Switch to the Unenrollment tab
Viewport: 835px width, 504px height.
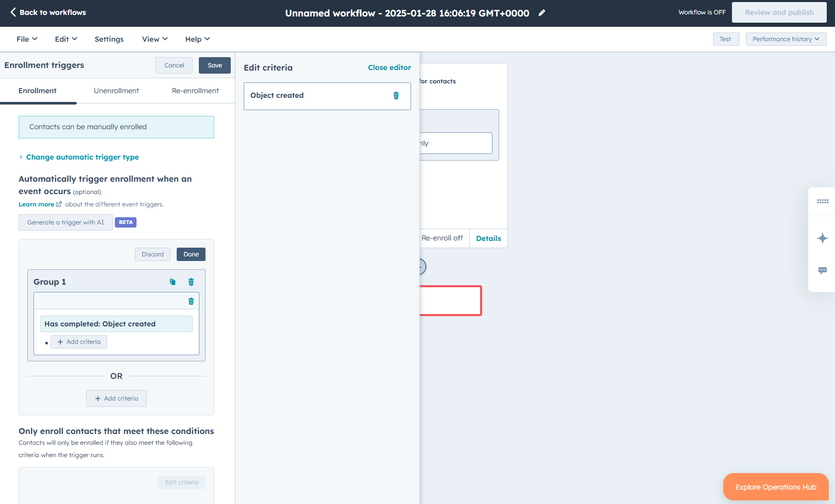[116, 91]
